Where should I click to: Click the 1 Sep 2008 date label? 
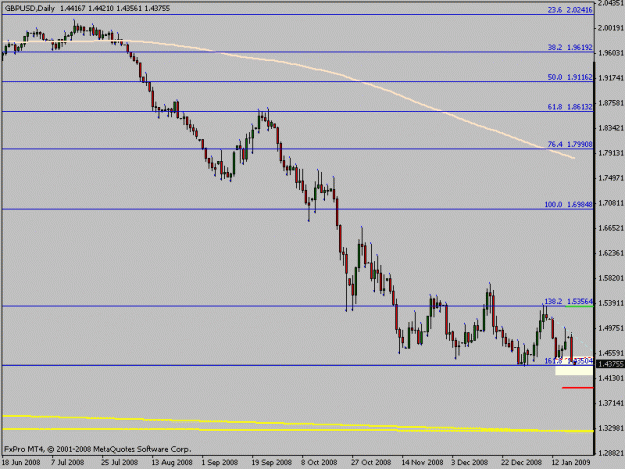point(220,462)
